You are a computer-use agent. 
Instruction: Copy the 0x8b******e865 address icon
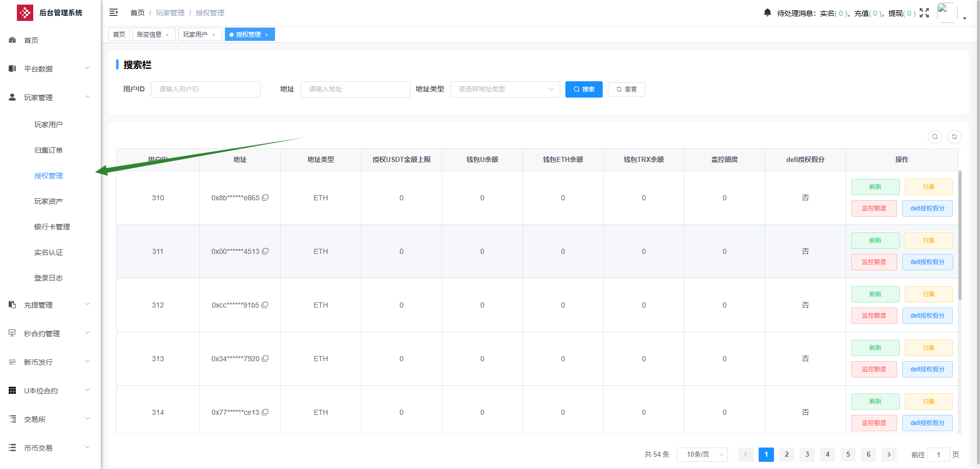(x=265, y=198)
